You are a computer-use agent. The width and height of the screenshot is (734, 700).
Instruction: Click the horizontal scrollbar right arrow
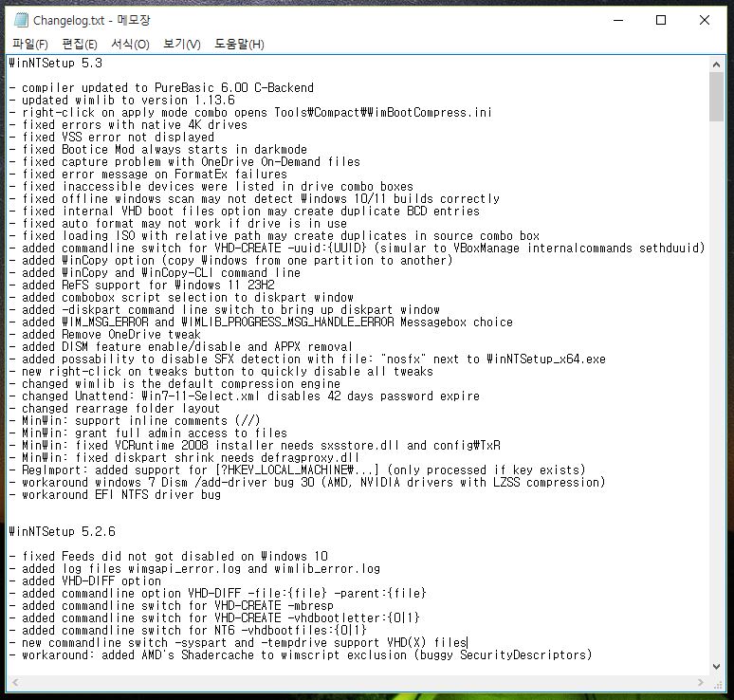(x=701, y=682)
